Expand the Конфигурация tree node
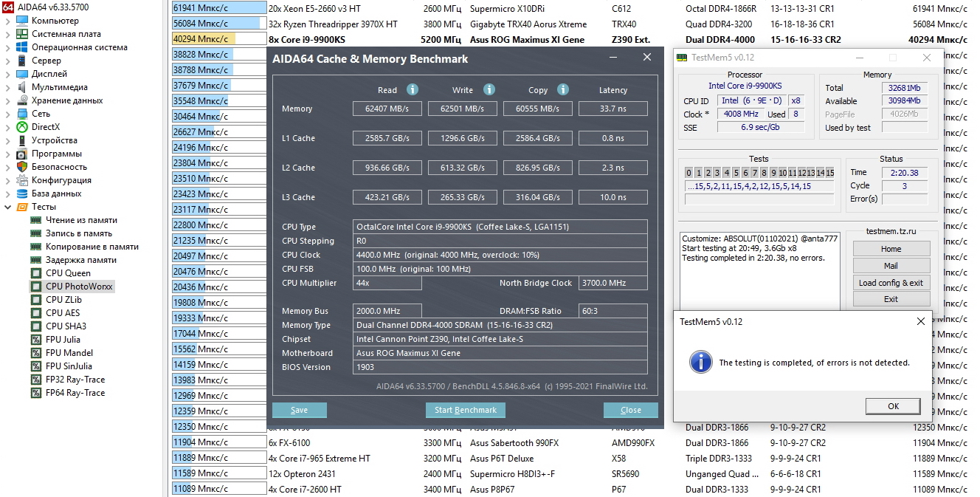The height and width of the screenshot is (497, 980). click(x=7, y=180)
